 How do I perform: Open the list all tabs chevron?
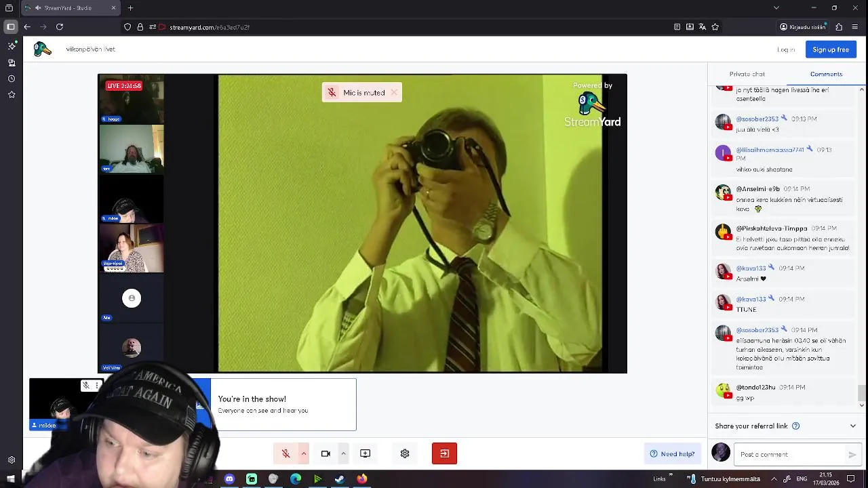(776, 8)
